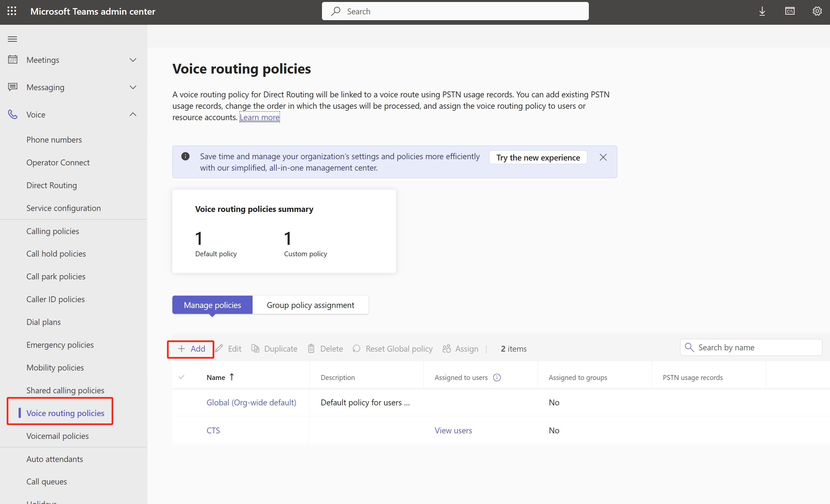Click the Voice phone icon

[13, 114]
